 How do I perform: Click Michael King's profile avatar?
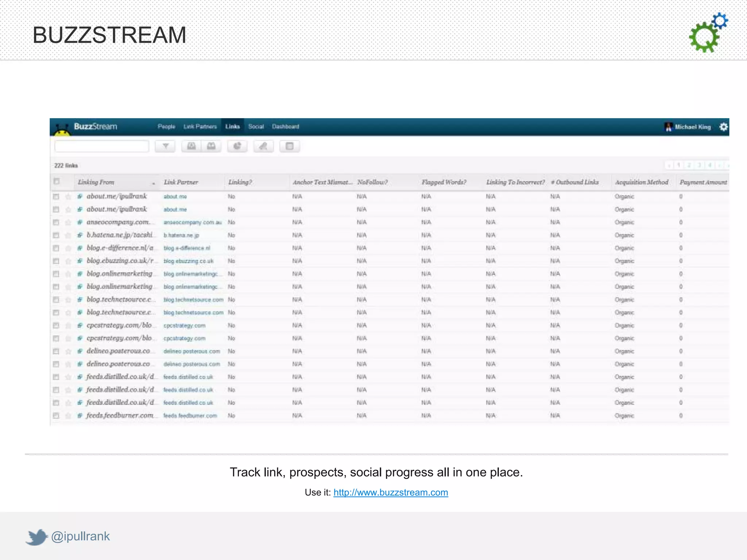point(669,127)
